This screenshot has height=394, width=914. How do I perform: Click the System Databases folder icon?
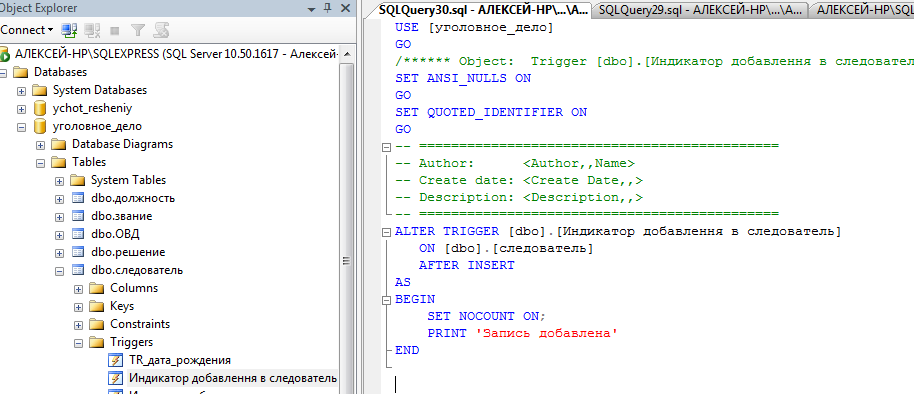[x=40, y=90]
